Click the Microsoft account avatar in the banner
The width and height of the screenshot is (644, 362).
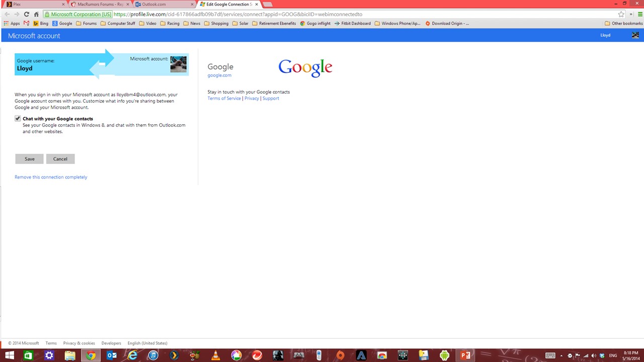tap(178, 64)
